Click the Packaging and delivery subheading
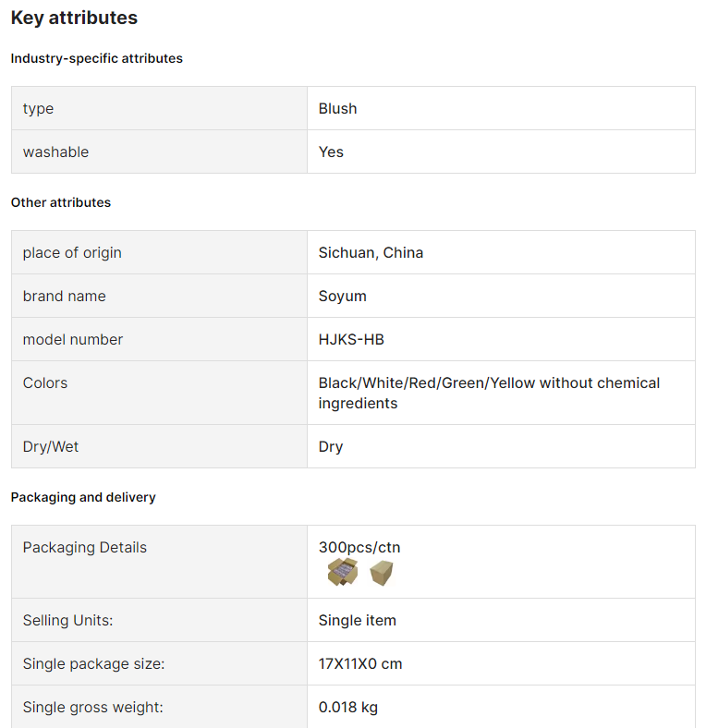The height and width of the screenshot is (728, 718). tap(83, 497)
